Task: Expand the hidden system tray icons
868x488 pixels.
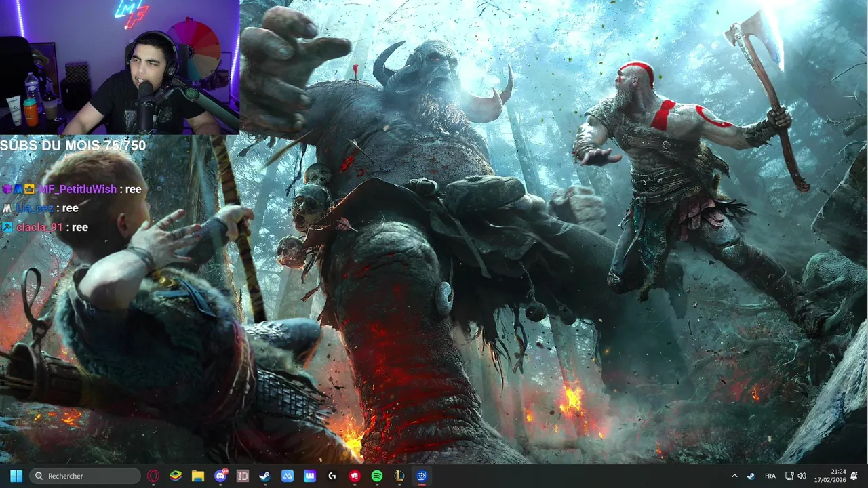Action: [734, 476]
